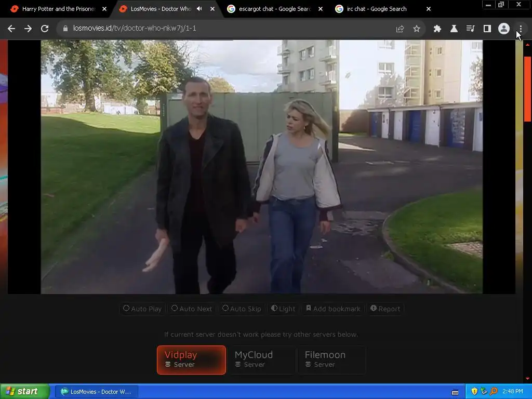Click the green arrow tray icon
The height and width of the screenshot is (399, 532).
(484, 392)
